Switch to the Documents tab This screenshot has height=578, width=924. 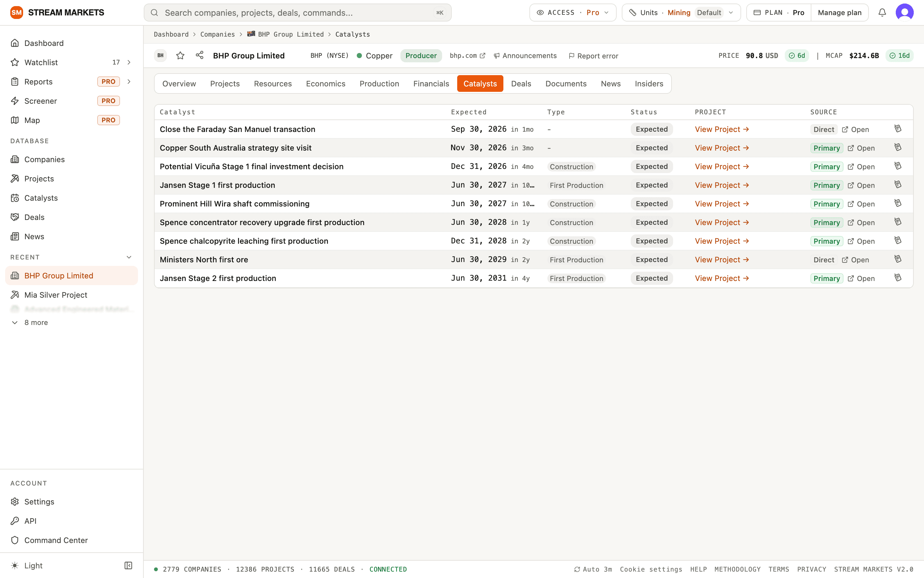566,84
